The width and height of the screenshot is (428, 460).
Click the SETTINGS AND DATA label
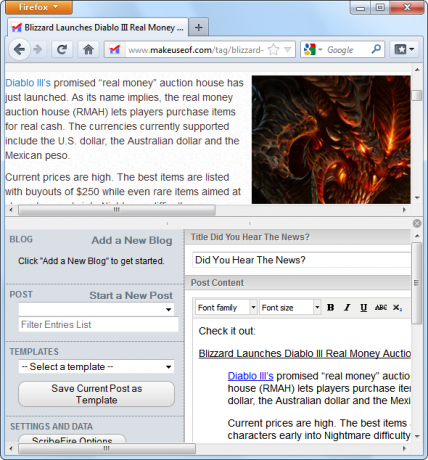51,426
